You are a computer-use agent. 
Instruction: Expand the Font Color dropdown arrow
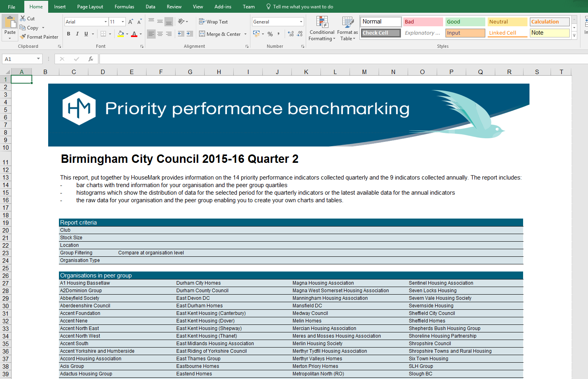pos(141,34)
